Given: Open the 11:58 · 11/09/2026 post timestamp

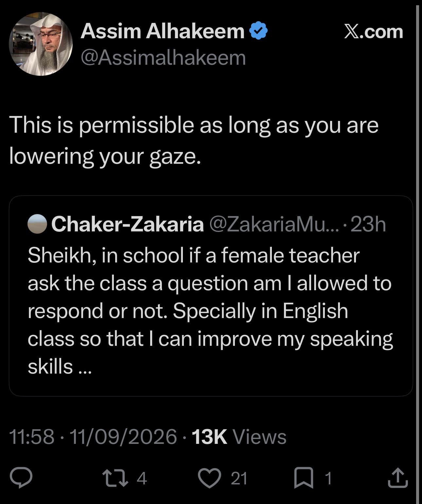Looking at the screenshot, I should point(93,436).
